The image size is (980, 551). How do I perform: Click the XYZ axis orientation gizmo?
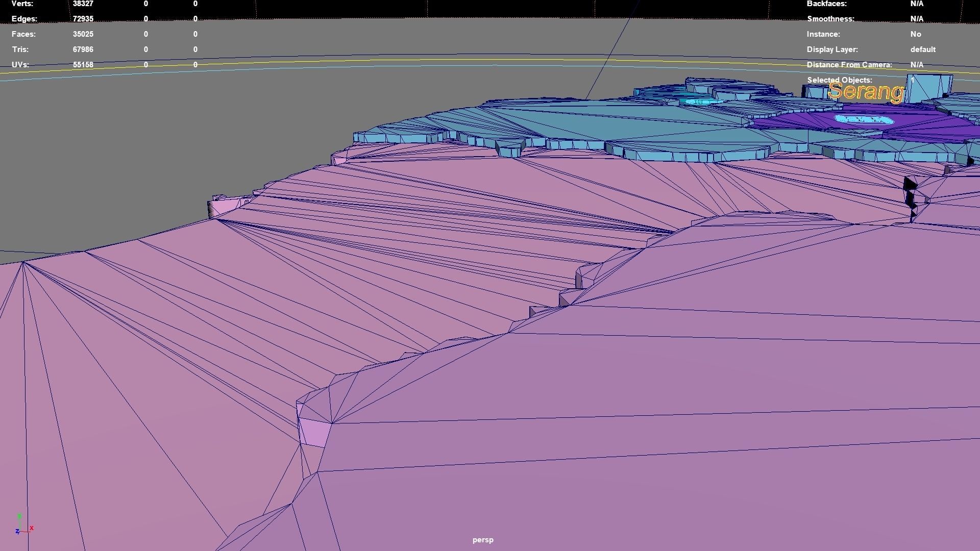[x=24, y=525]
